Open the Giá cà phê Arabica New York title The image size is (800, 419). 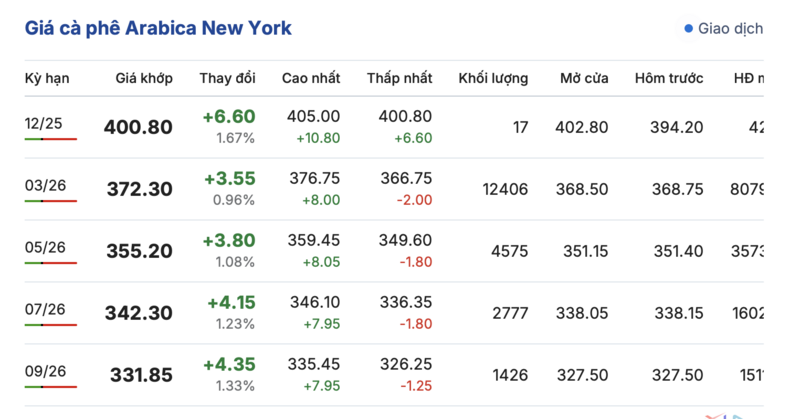click(158, 28)
